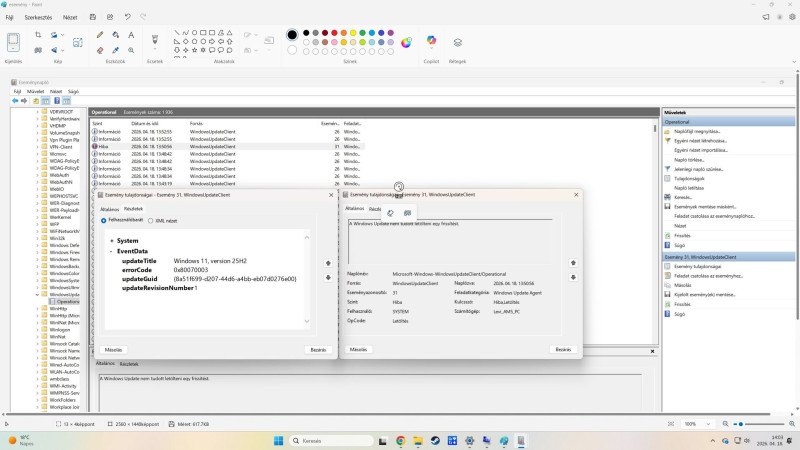Open Steam from the taskbar
800x450 pixels.
(435, 441)
